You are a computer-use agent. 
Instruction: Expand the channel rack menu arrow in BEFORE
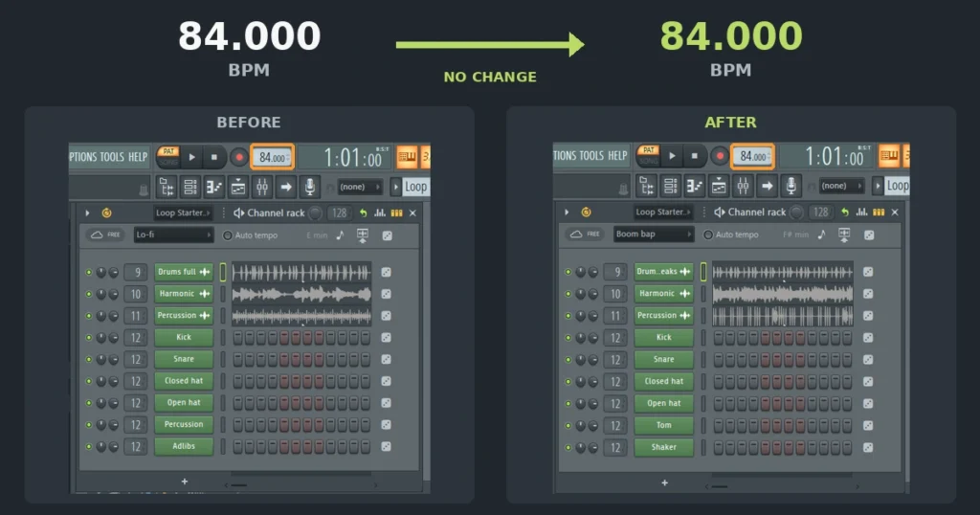pos(87,213)
